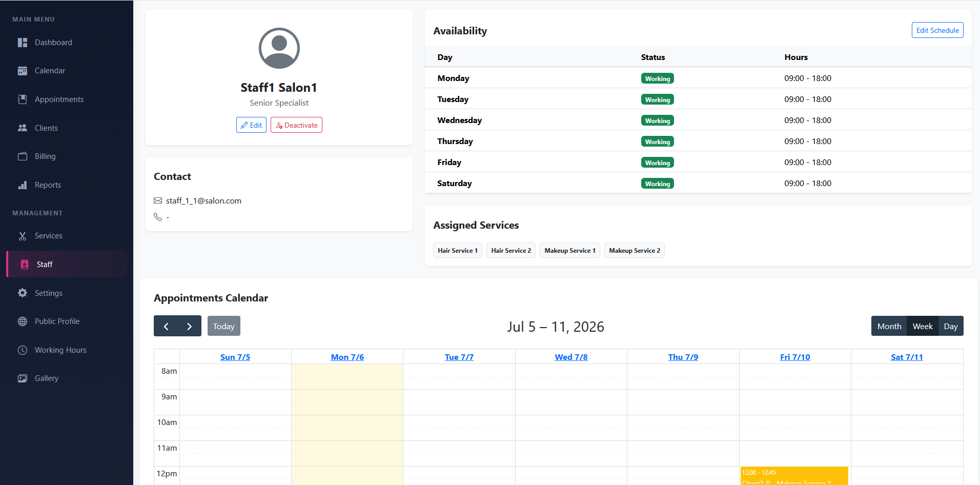This screenshot has height=485, width=980.
Task: Click the staff profile avatar
Action: coord(279,48)
